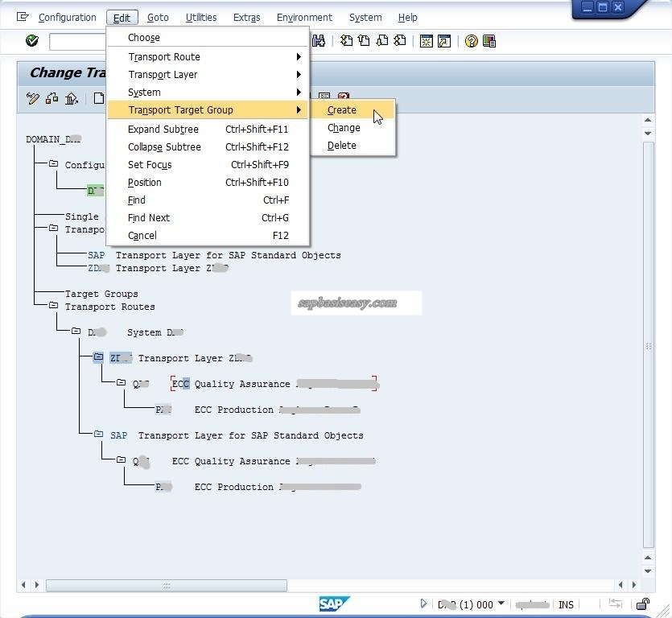The height and width of the screenshot is (618, 672).
Task: Click the configuration hierarchy icon beside the pencil
Action: 52,98
